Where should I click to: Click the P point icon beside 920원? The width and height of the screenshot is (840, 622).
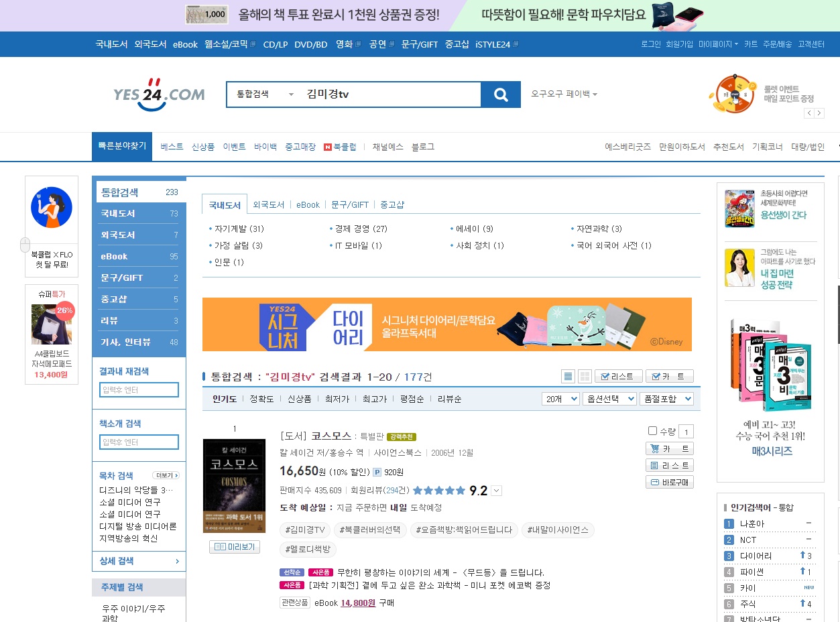tap(377, 472)
